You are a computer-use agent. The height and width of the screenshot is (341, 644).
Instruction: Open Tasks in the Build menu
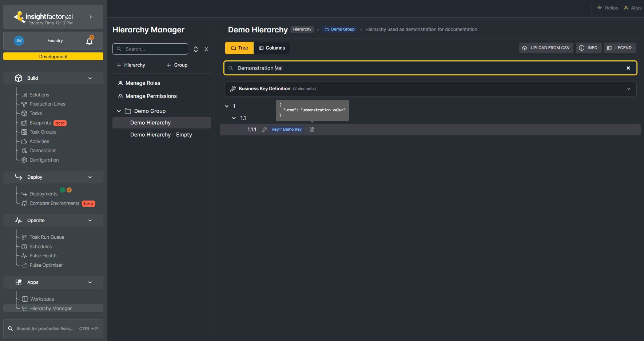pos(36,114)
